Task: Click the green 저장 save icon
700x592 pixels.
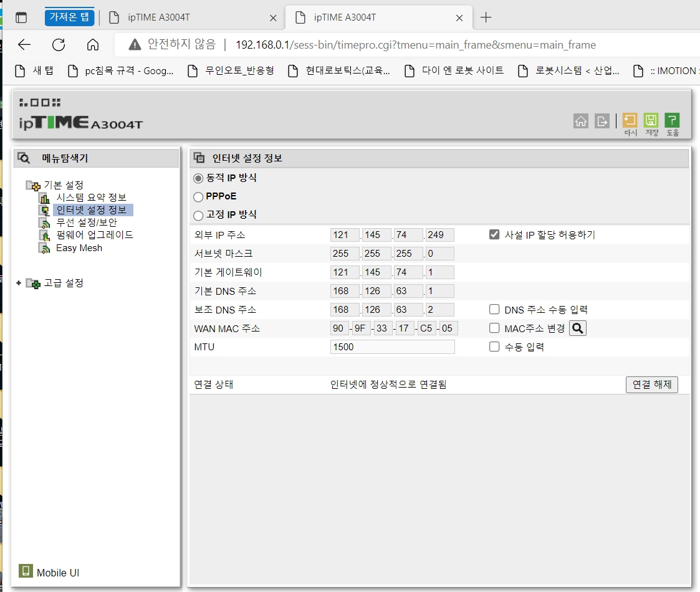Action: click(651, 120)
